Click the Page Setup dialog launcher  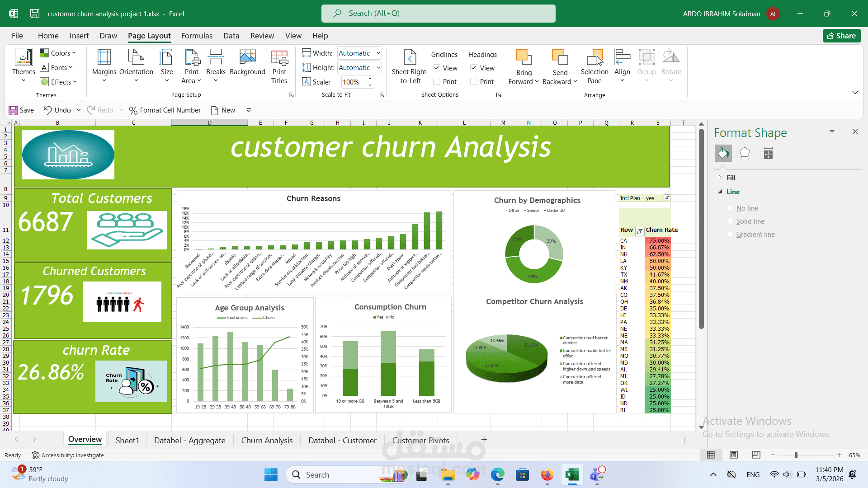click(x=291, y=95)
